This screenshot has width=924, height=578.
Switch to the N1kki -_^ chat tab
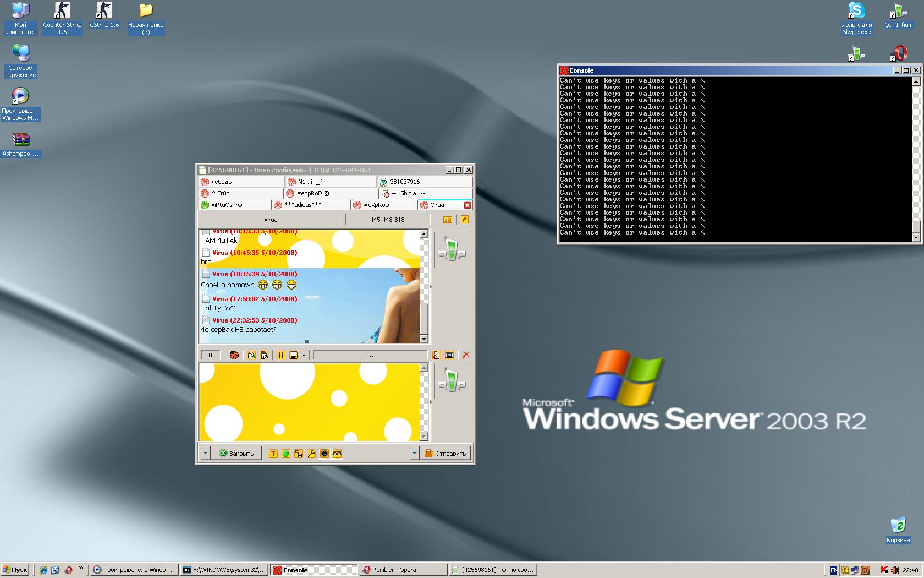[x=331, y=182]
